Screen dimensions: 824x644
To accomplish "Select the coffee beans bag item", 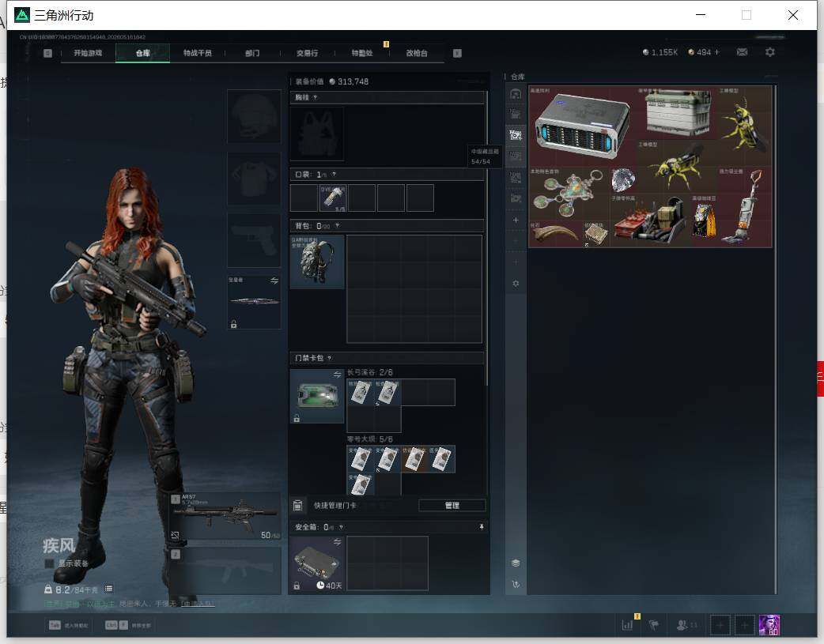I will pyautogui.click(x=703, y=220).
